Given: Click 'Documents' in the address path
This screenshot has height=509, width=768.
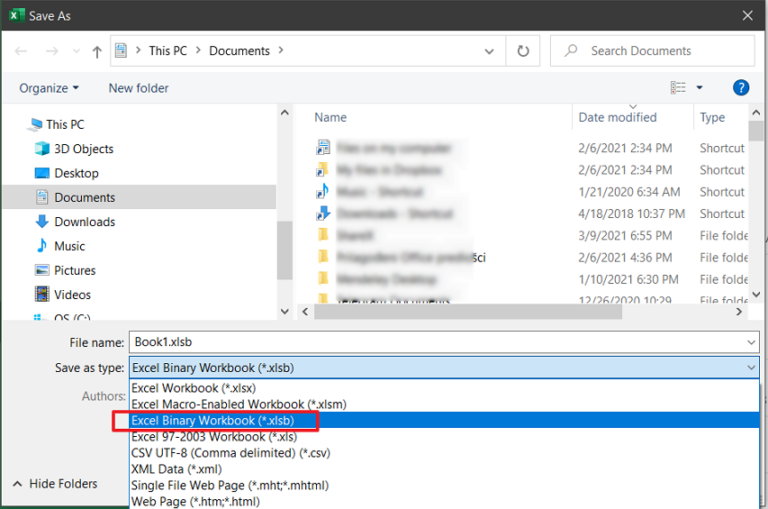Looking at the screenshot, I should 240,51.
